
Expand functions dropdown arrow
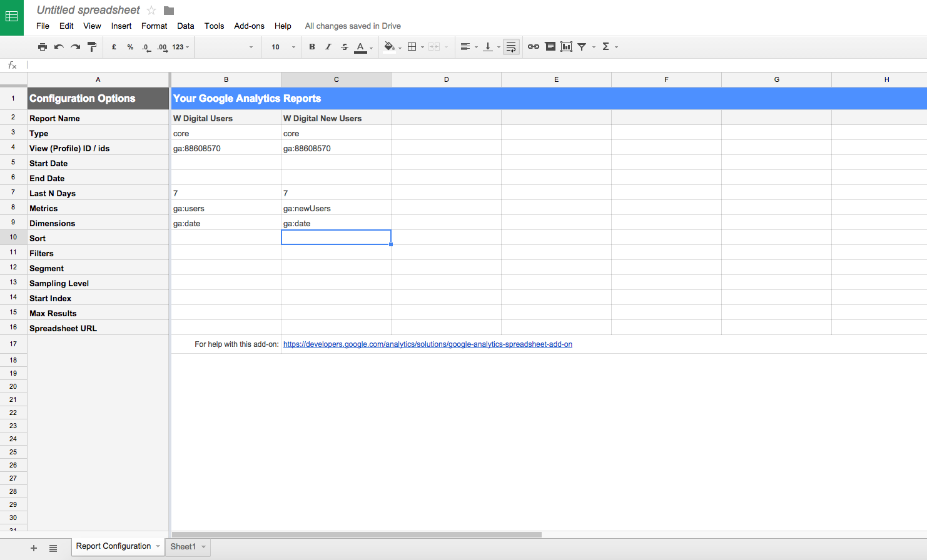616,47
